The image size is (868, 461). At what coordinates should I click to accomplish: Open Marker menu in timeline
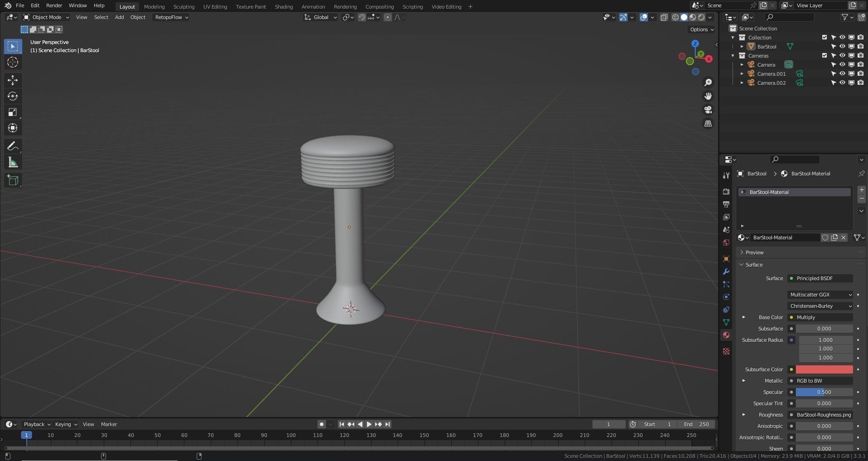(109, 424)
